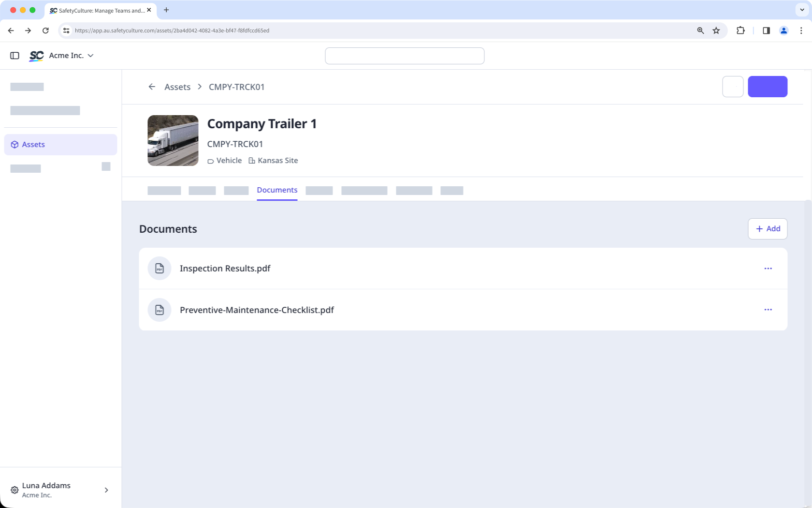This screenshot has height=508, width=812.
Task: Switch to the Documents tab
Action: (x=277, y=190)
